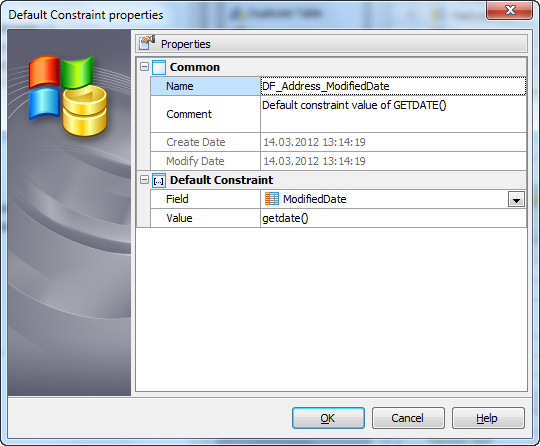
Task: Click the SQL Server database logo
Action: click(68, 95)
